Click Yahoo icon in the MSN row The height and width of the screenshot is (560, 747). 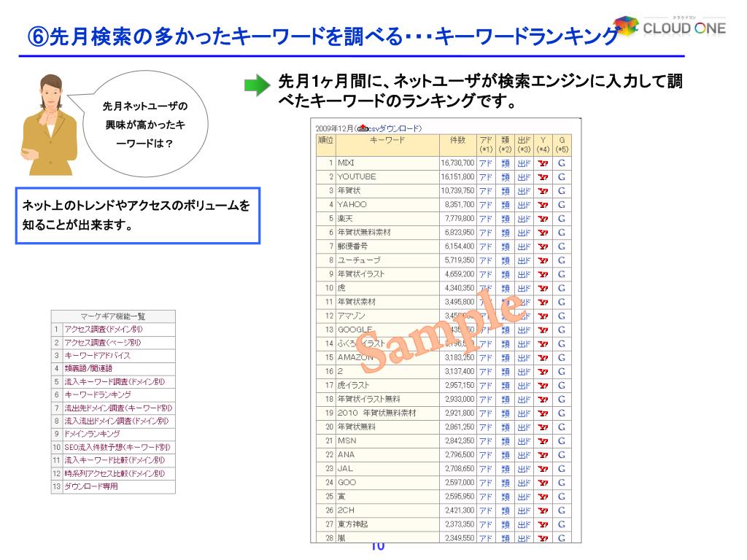[x=543, y=441]
